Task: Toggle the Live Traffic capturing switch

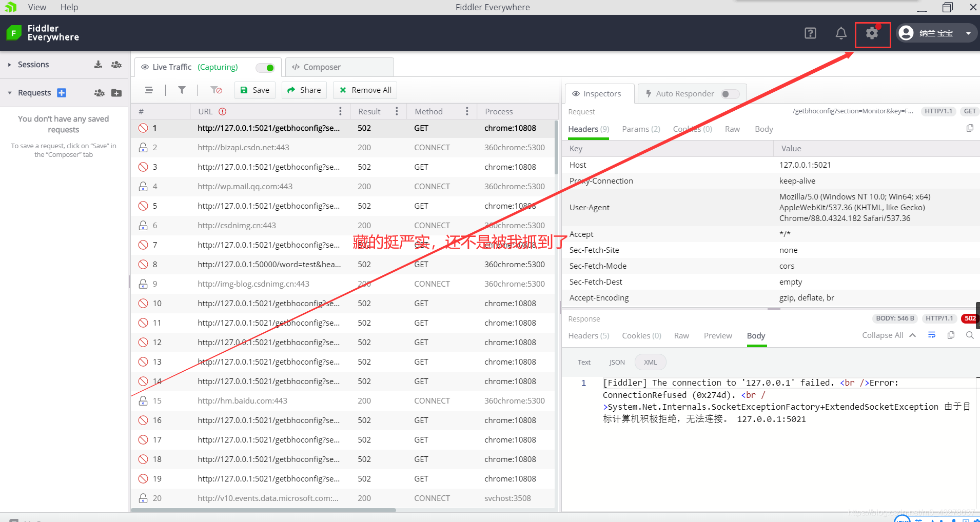Action: (266, 68)
